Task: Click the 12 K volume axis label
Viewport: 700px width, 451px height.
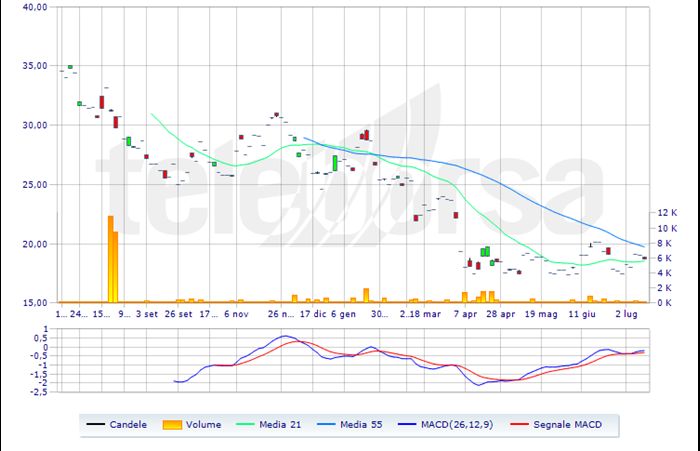Action: 667,213
